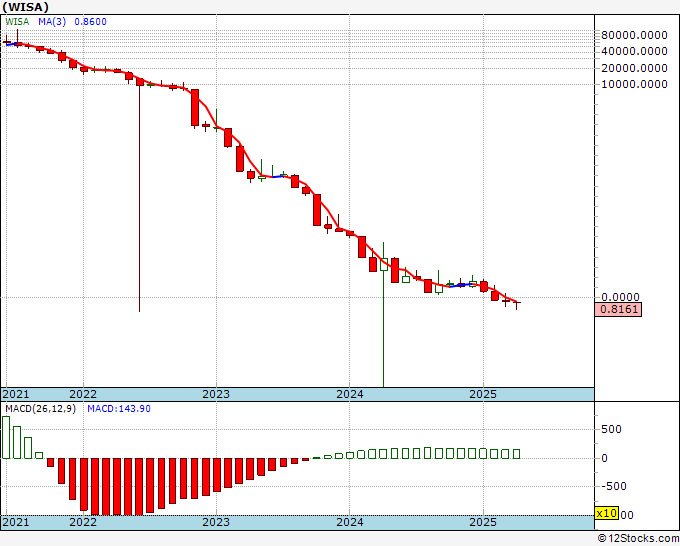Click the 20000.0000 price axis label
Image resolution: width=680 pixels, height=546 pixels.
click(634, 68)
